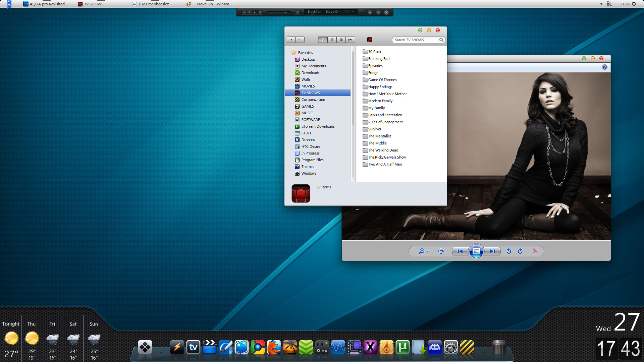Open the Windows start dock icon
The width and height of the screenshot is (644, 362).
coord(145,347)
